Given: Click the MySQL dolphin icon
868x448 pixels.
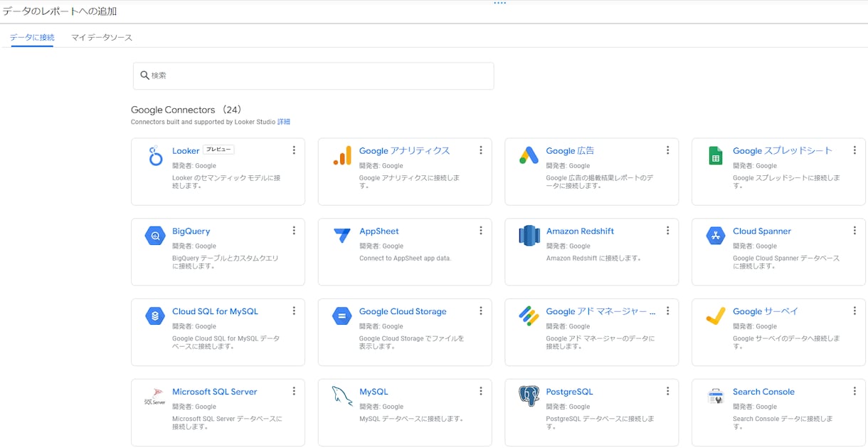Looking at the screenshot, I should [x=342, y=397].
